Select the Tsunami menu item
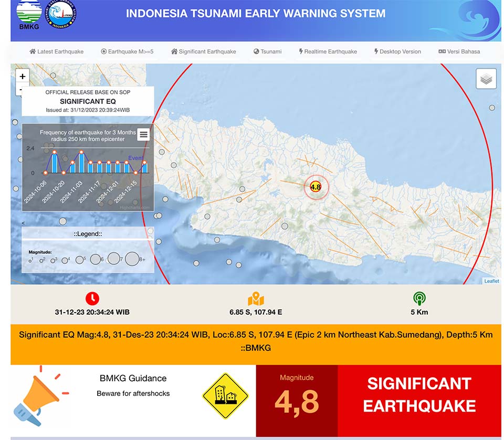504x440 pixels. coord(267,51)
